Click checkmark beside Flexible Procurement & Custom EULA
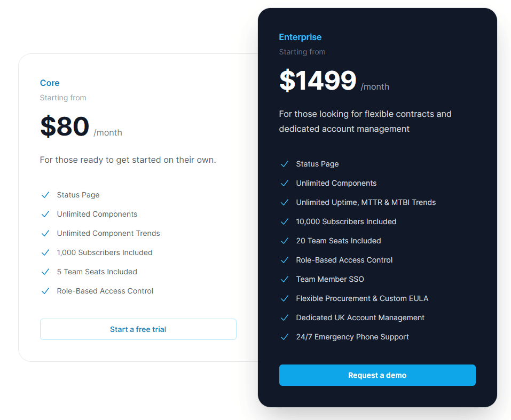The height and width of the screenshot is (420, 511). pos(285,298)
